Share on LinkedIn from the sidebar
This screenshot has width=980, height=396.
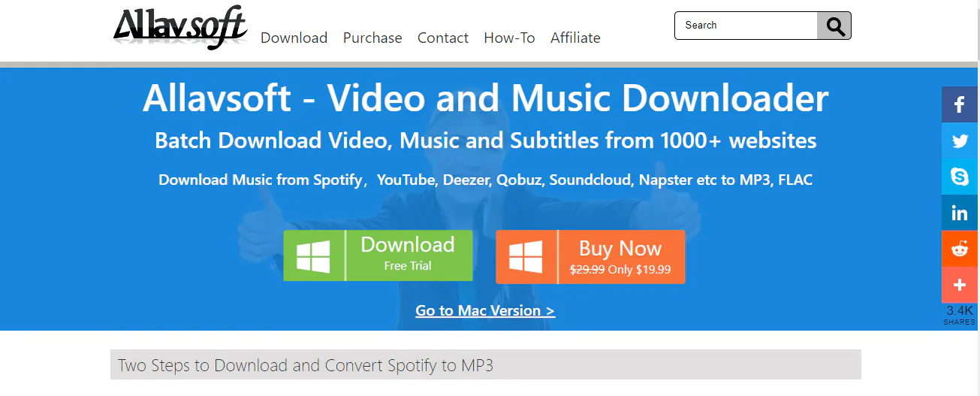[960, 213]
